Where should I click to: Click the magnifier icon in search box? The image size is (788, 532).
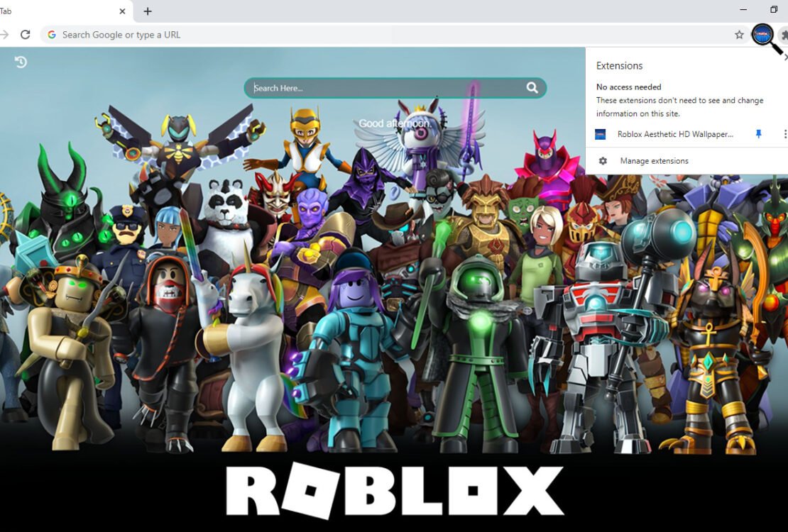(x=532, y=88)
